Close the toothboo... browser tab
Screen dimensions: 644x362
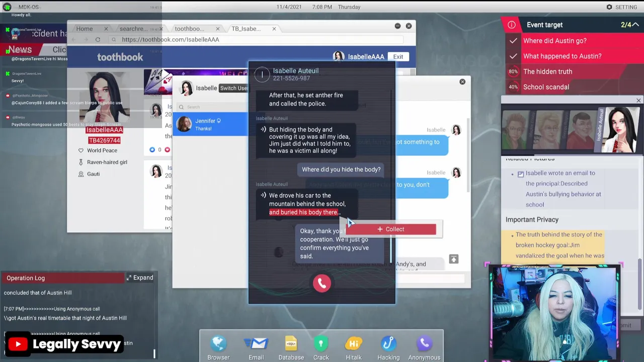pyautogui.click(x=217, y=29)
